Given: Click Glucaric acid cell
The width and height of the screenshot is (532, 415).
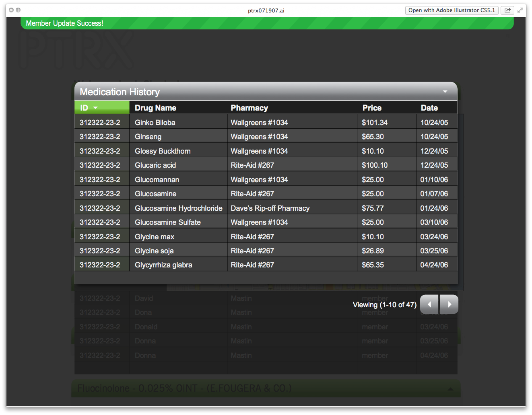Looking at the screenshot, I should pos(155,165).
